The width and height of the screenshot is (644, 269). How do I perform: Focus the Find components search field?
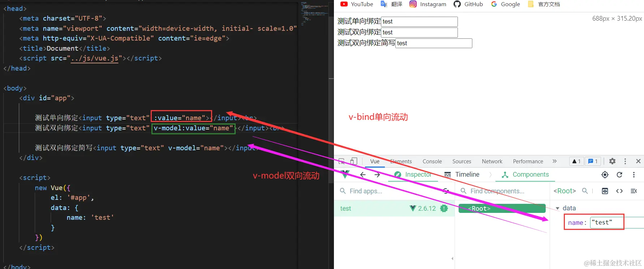pos(502,191)
